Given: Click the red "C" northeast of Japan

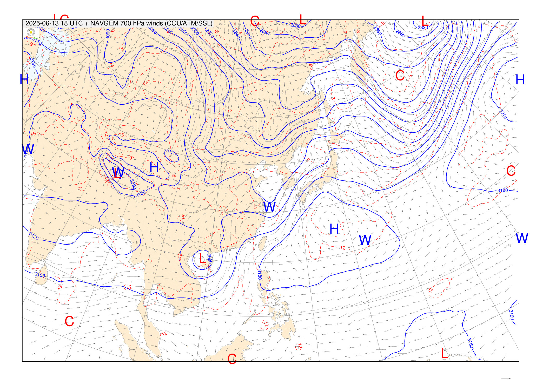Looking at the screenshot, I should click(400, 76).
